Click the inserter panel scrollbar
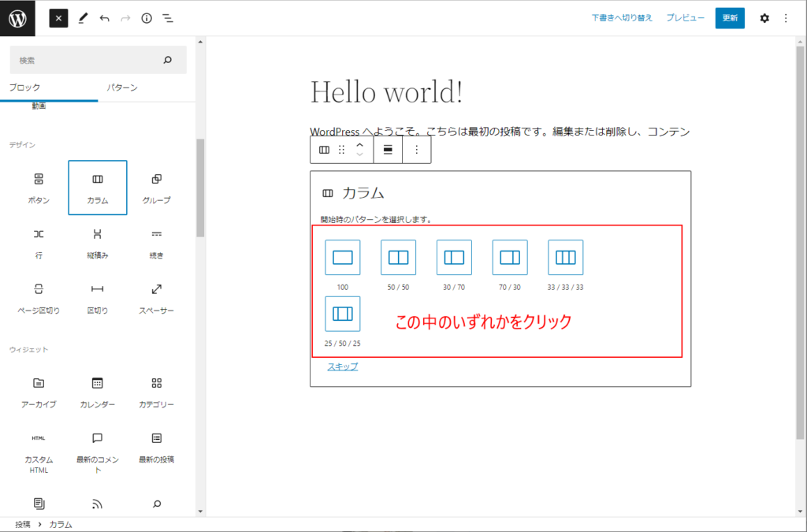The height and width of the screenshot is (532, 807). 200,188
